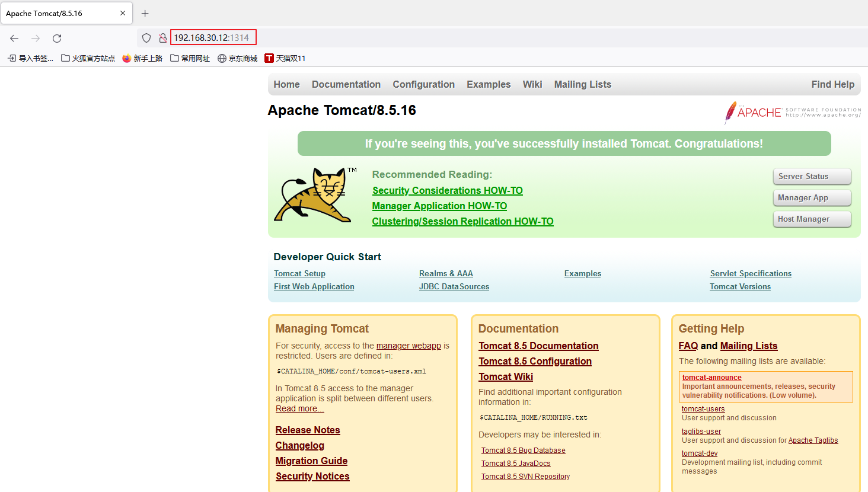Open the Realms & AAA link

(x=446, y=273)
